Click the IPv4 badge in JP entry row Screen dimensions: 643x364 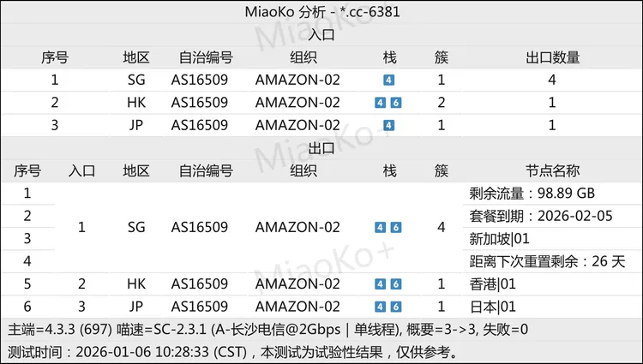coord(388,125)
